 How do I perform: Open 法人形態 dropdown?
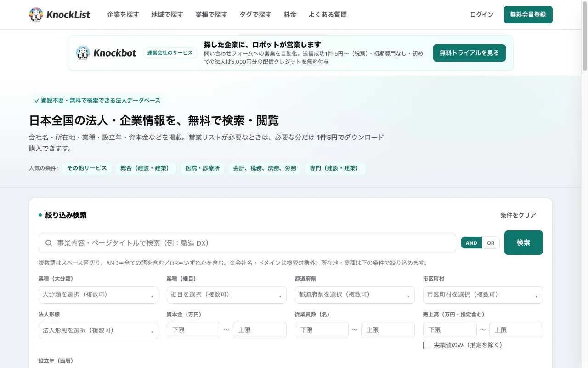point(98,330)
